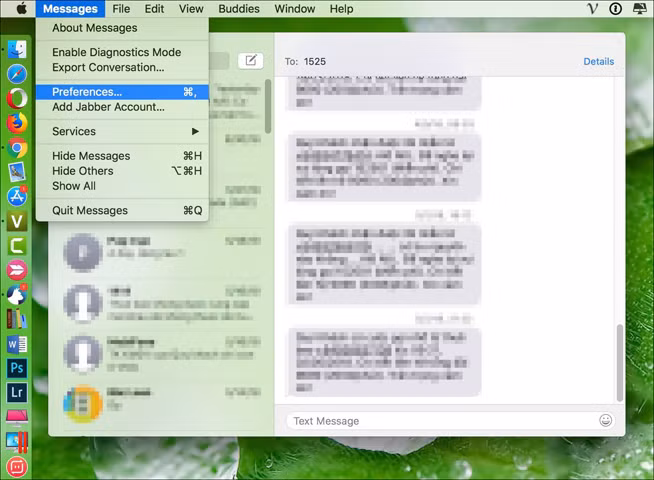Open Preview app in the Dock
The width and height of the screenshot is (654, 480).
coord(17,172)
